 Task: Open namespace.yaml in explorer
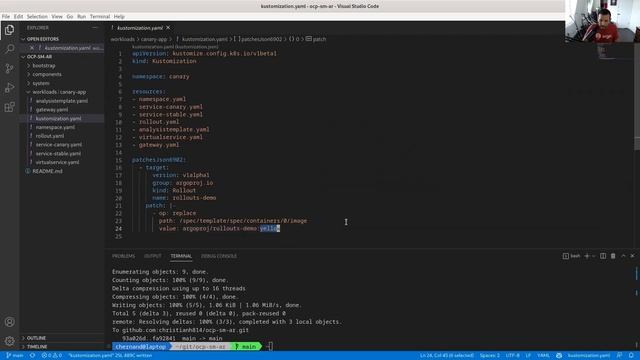(55, 127)
